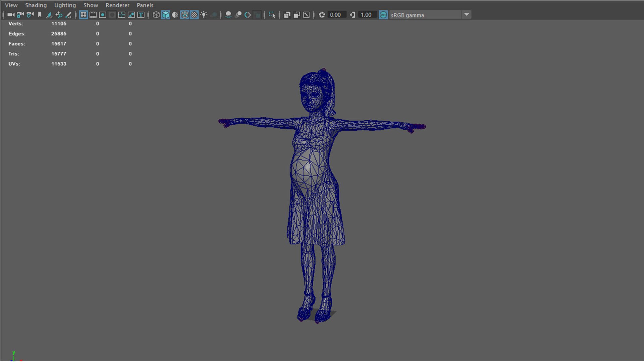Viewport: 644px width, 362px height.
Task: Toggle the X-Ray icon
Action: click(287, 15)
